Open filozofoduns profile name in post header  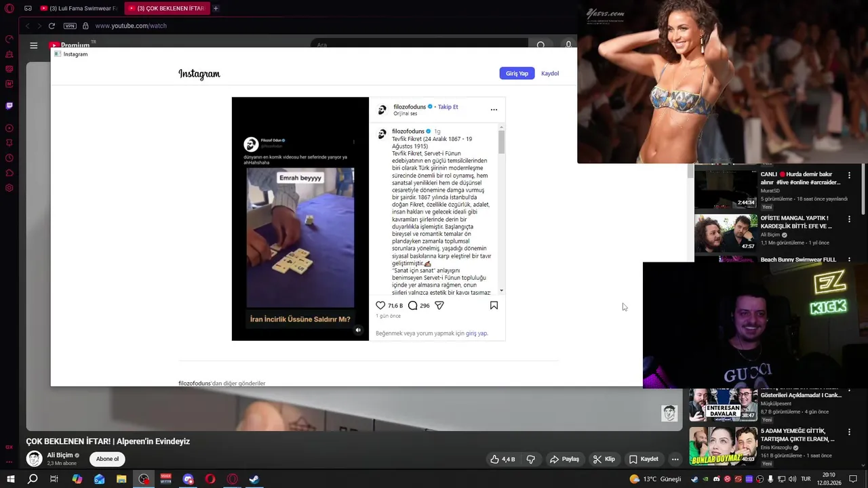click(410, 107)
